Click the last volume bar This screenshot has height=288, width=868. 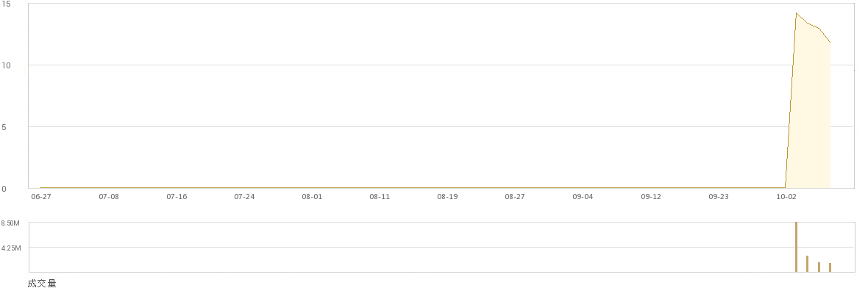[830, 267]
